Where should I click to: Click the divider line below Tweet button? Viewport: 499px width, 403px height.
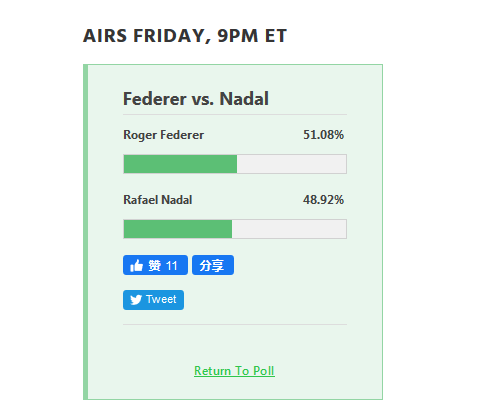(x=235, y=324)
